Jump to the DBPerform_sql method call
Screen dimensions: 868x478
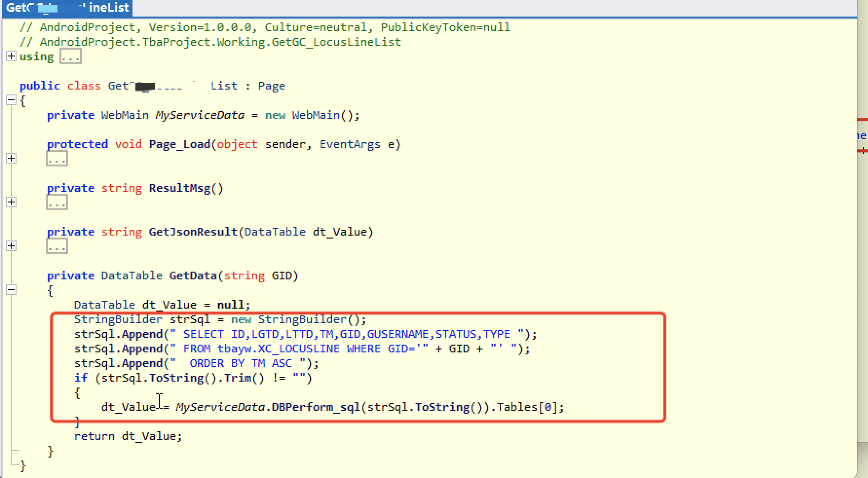tap(315, 407)
